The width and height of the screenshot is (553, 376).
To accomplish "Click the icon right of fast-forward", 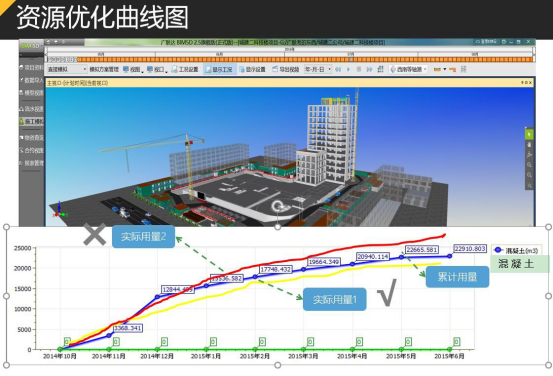I will (x=380, y=69).
